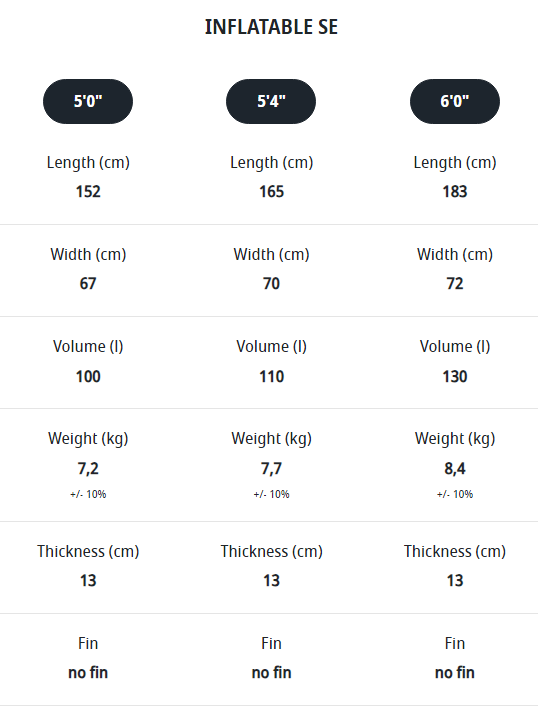Click width value 67
The width and height of the screenshot is (538, 712).
coord(88,283)
